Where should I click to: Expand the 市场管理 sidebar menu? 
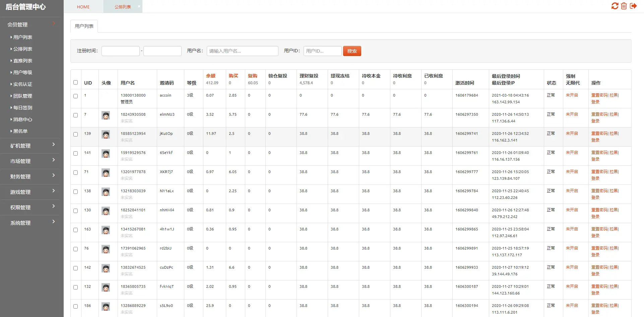[x=30, y=161]
